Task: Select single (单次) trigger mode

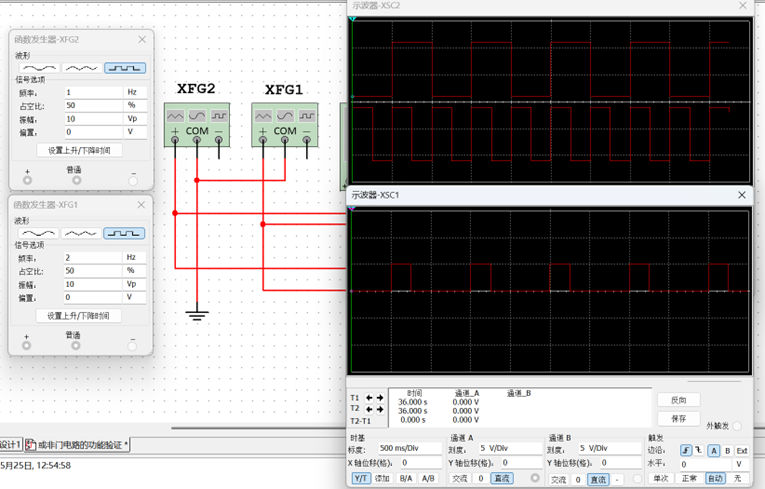Action: pos(661,478)
